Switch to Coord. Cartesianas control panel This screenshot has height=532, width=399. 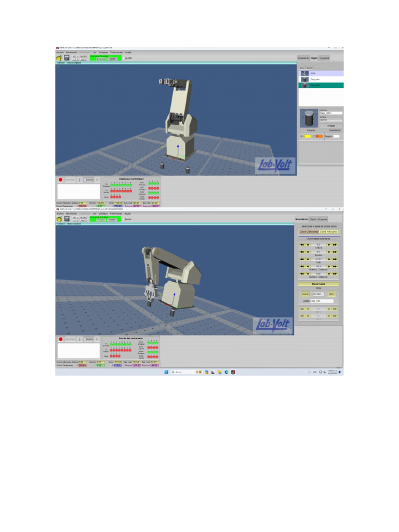[x=309, y=232]
